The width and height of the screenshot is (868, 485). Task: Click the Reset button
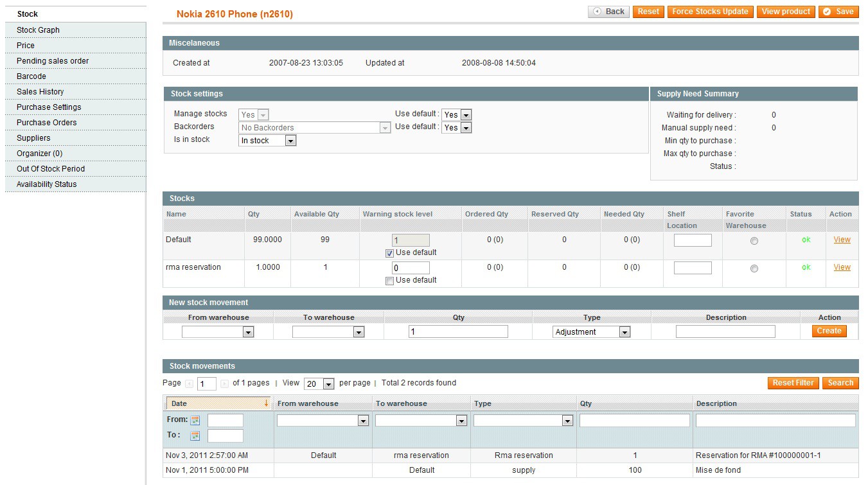(648, 12)
